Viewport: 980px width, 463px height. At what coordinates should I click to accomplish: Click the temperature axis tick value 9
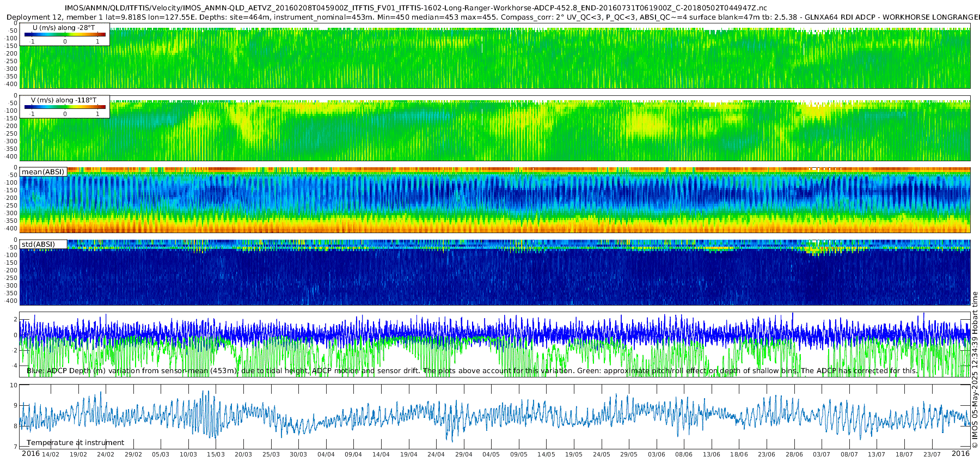[x=15, y=406]
